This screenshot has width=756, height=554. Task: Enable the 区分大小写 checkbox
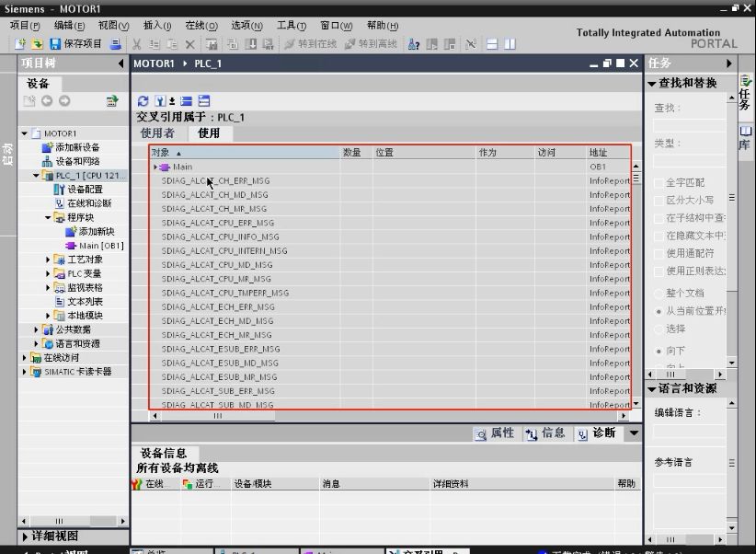point(659,201)
